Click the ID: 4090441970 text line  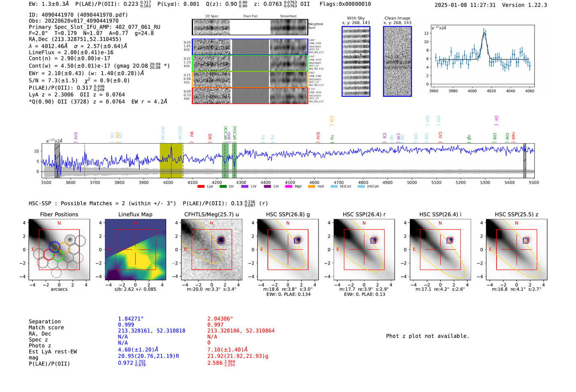(x=78, y=15)
